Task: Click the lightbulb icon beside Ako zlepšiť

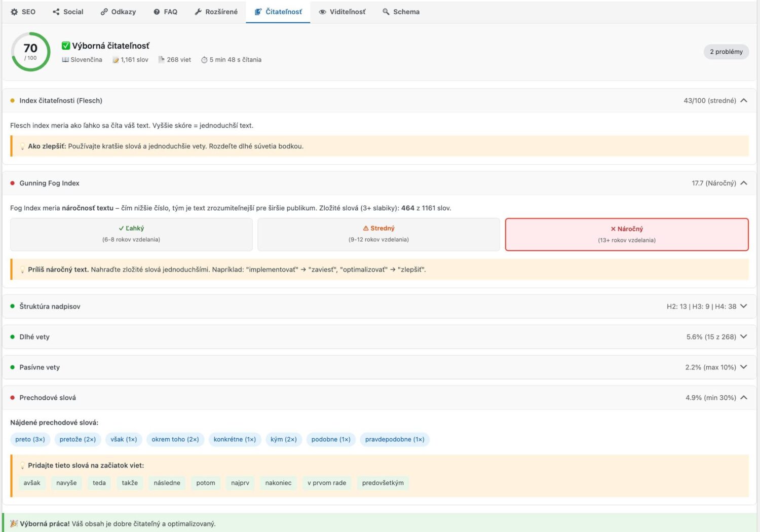Action: (22, 146)
